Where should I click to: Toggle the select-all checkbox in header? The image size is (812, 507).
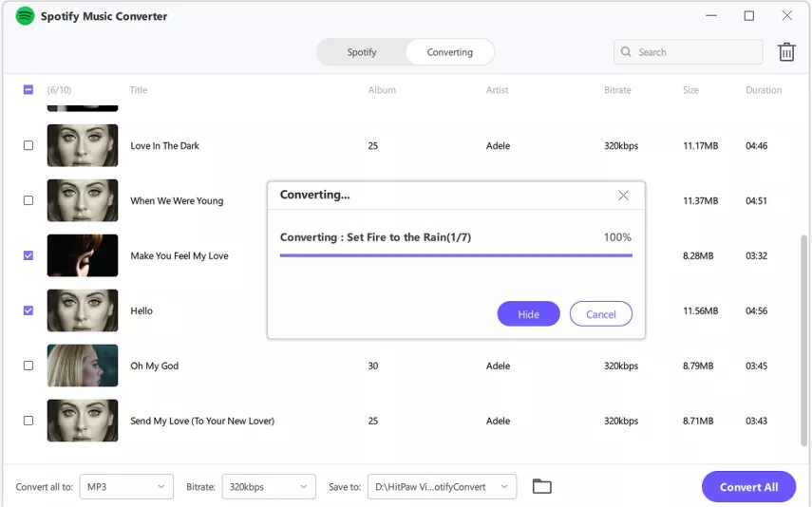click(28, 90)
